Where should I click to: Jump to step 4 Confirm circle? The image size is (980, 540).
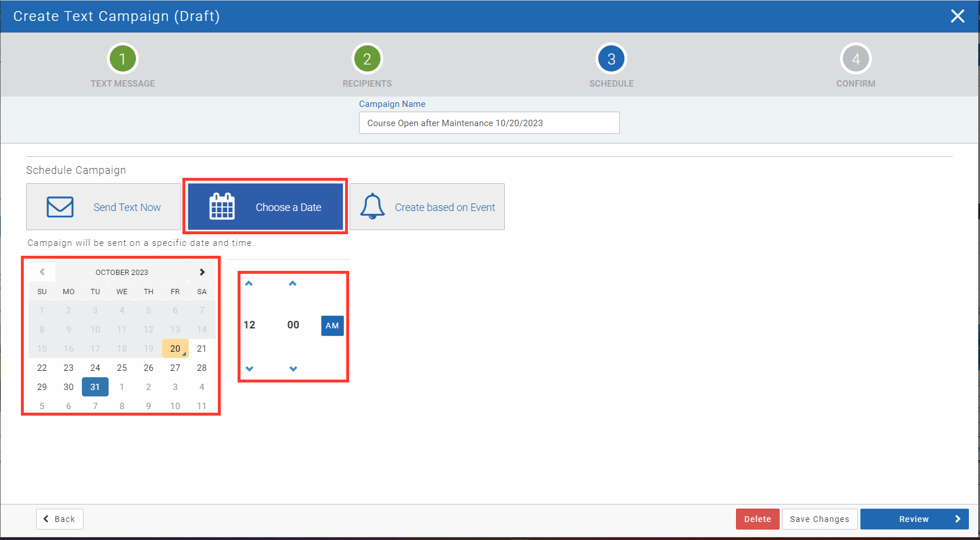click(x=856, y=59)
